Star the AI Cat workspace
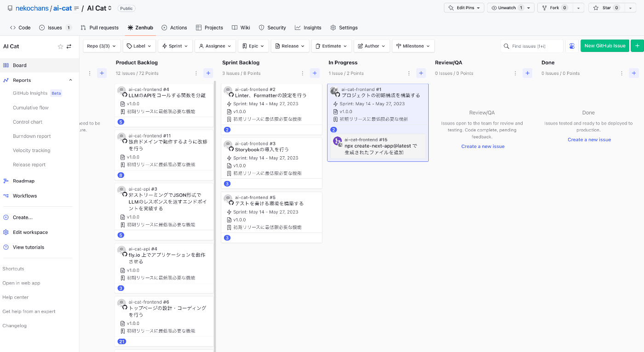Screen dimensions: 644x352 60,46
